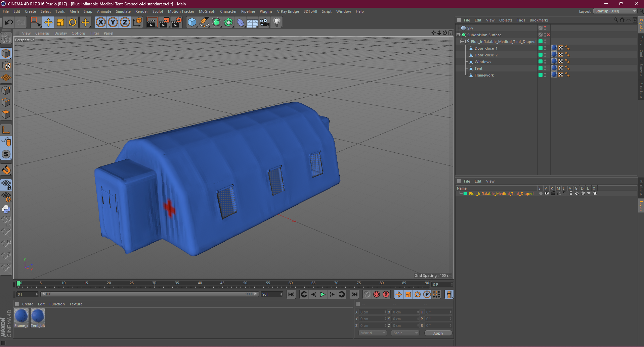Go to end of timeline
Image resolution: width=644 pixels, height=347 pixels.
point(354,294)
